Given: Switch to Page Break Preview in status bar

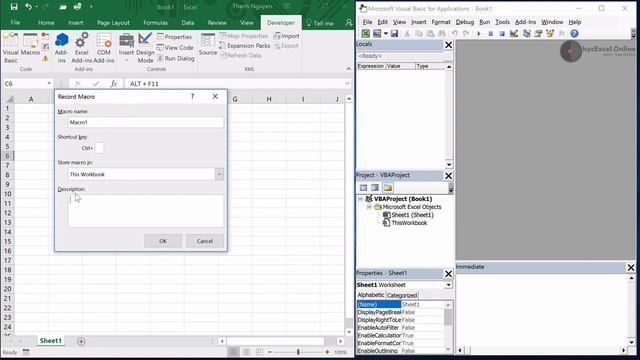Looking at the screenshot, I should [259, 352].
